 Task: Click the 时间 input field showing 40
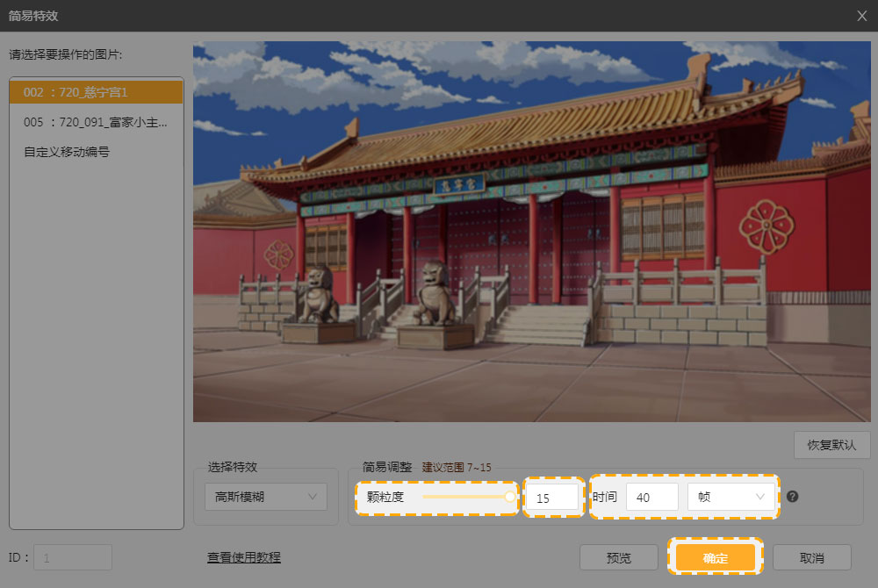[x=651, y=497]
